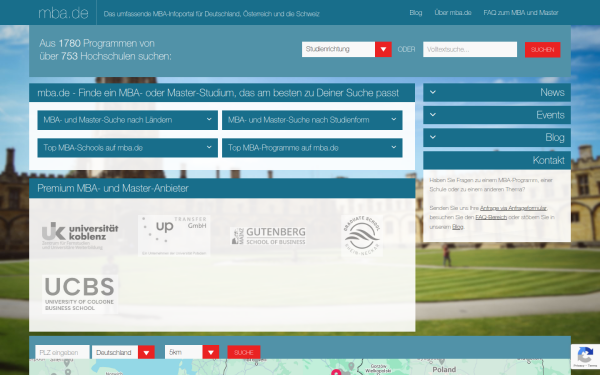This screenshot has height=375, width=600.
Task: Click the MBA-Infoportal tagline text
Action: pos(212,14)
